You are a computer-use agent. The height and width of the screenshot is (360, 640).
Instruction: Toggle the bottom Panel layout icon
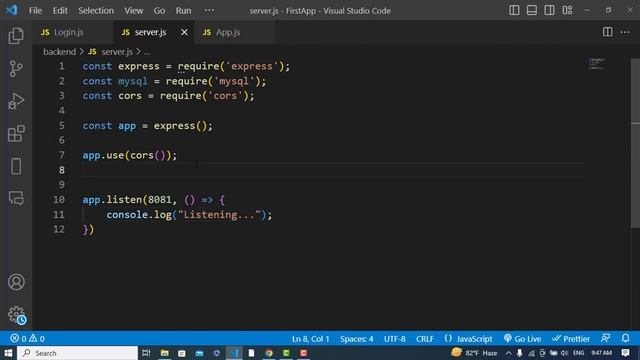[x=531, y=10]
